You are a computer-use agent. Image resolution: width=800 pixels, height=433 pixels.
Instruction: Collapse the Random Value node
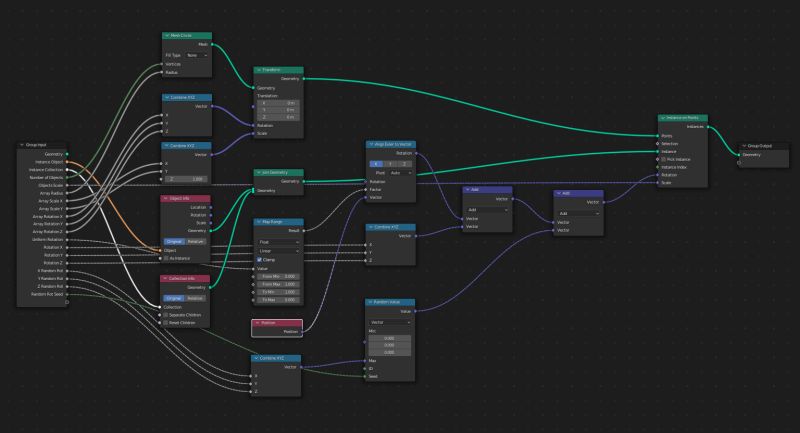click(x=370, y=302)
